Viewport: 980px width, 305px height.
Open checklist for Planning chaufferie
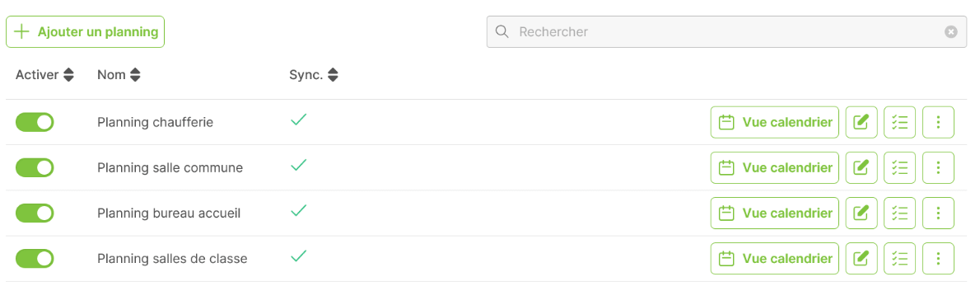[899, 122]
